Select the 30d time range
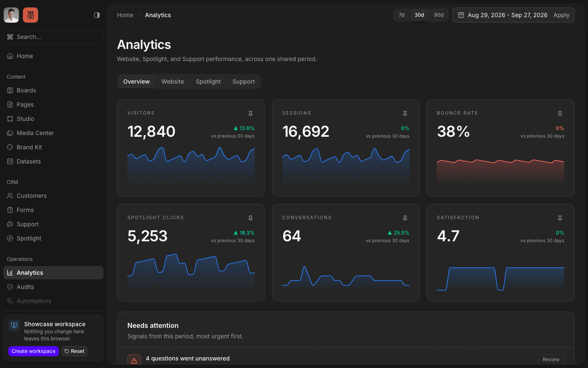588x368 pixels. pyautogui.click(x=419, y=15)
